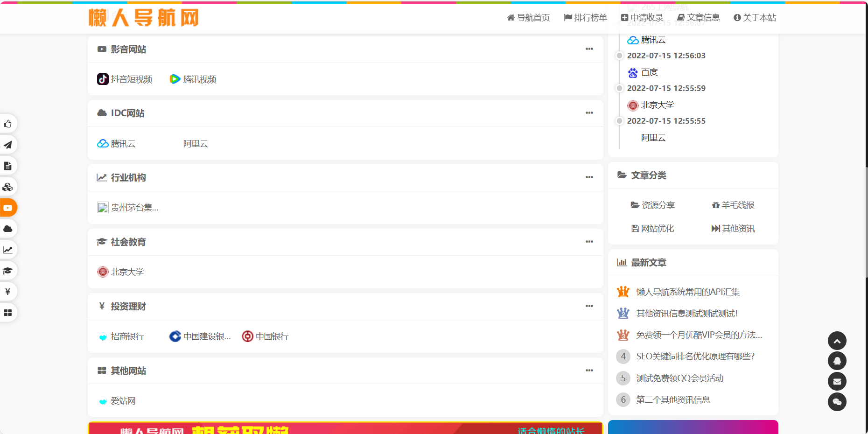The width and height of the screenshot is (868, 434).
Task: Open 腾讯云 in recent timeline
Action: point(647,40)
